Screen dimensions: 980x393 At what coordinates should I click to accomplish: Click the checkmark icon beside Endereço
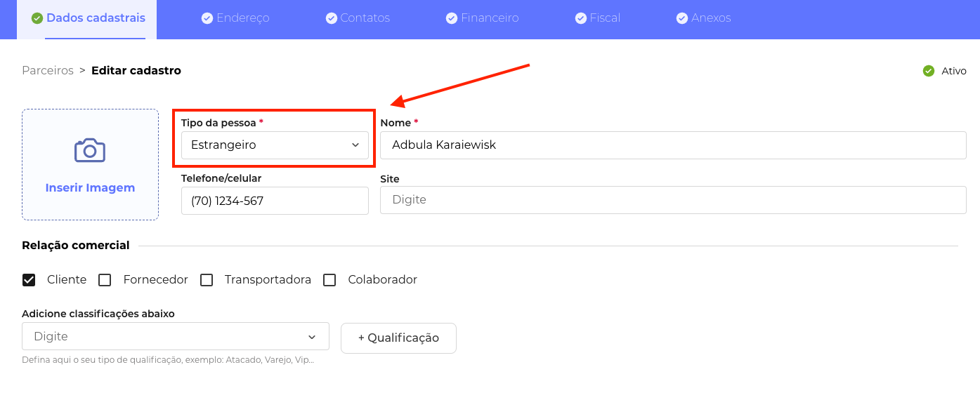pyautogui.click(x=207, y=18)
